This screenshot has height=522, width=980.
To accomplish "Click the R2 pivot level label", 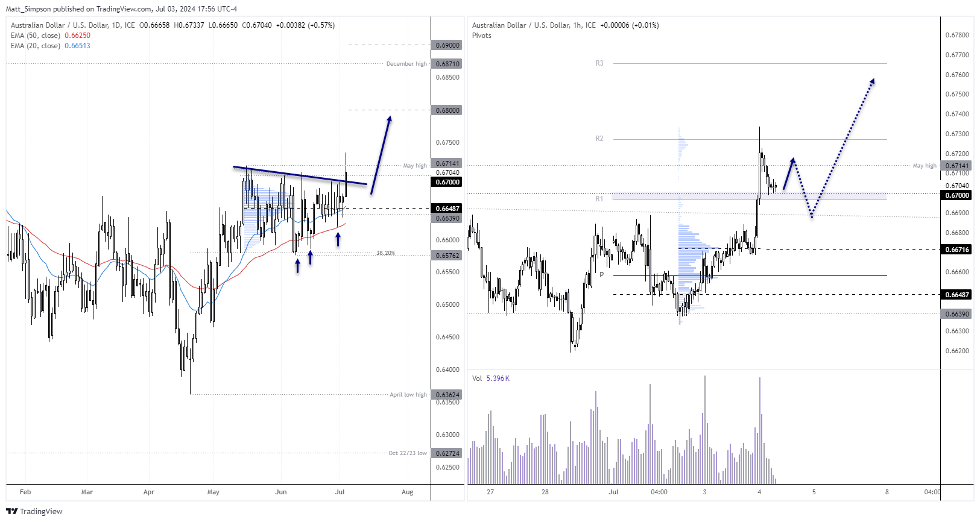I will (599, 139).
